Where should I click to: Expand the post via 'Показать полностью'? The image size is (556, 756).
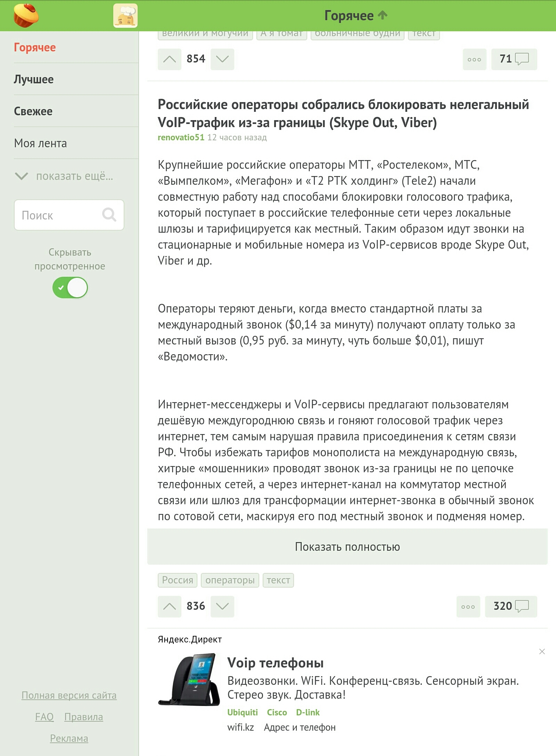pos(347,547)
